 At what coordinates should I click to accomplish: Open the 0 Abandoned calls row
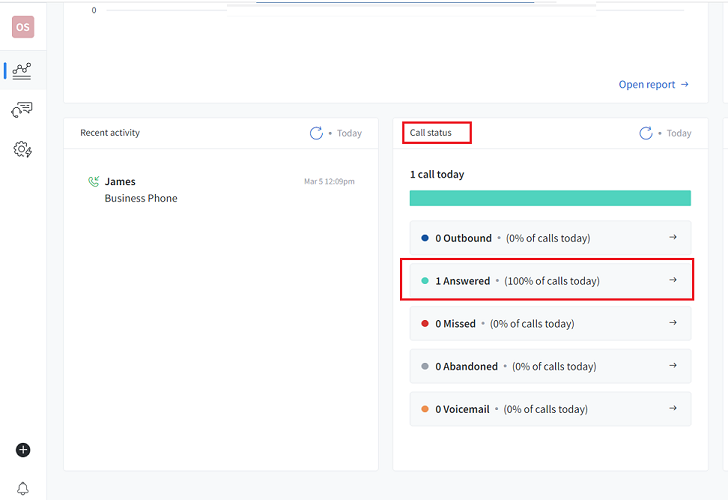click(550, 366)
